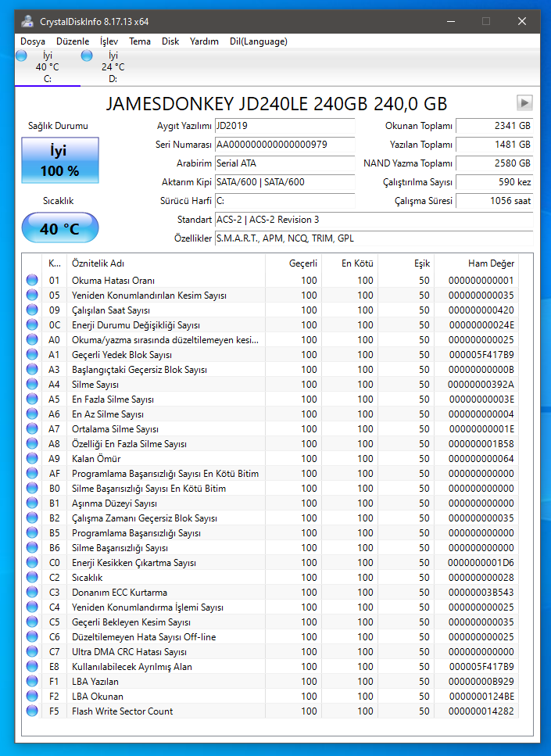The width and height of the screenshot is (551, 756).
Task: Click the status orb for Ultra DMA CRC Hatası Sayısı
Action: 32,651
